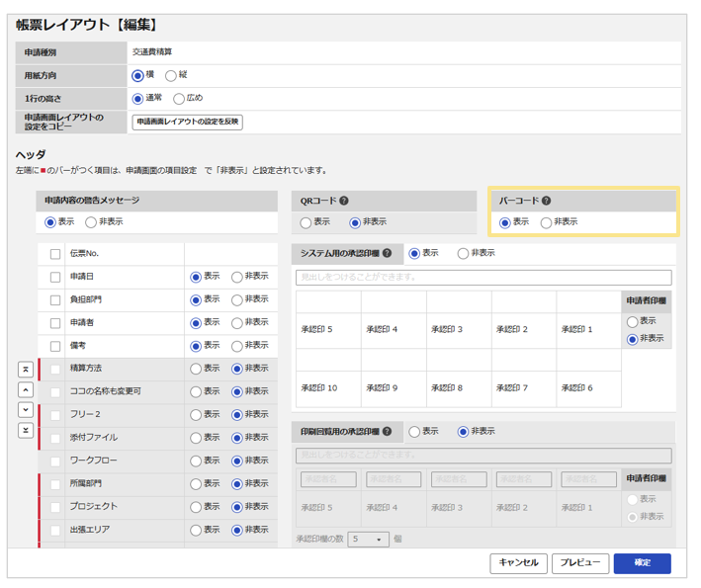Click the 承認印 5 cell in system stamp grid

click(x=328, y=329)
